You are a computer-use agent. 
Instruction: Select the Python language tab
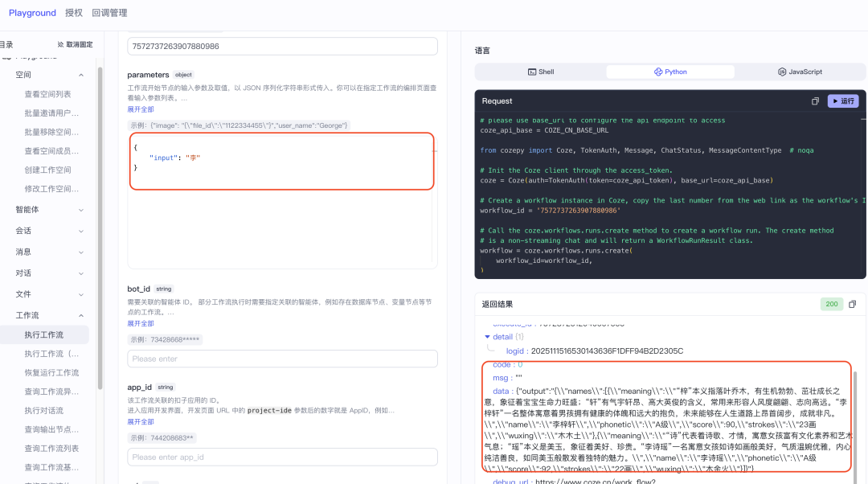click(x=670, y=72)
